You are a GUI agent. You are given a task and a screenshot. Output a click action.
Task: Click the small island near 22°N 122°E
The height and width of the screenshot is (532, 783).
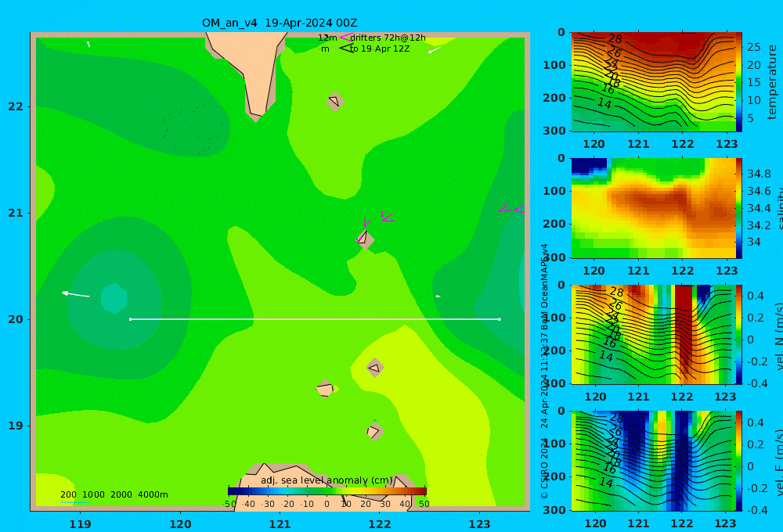(x=334, y=102)
